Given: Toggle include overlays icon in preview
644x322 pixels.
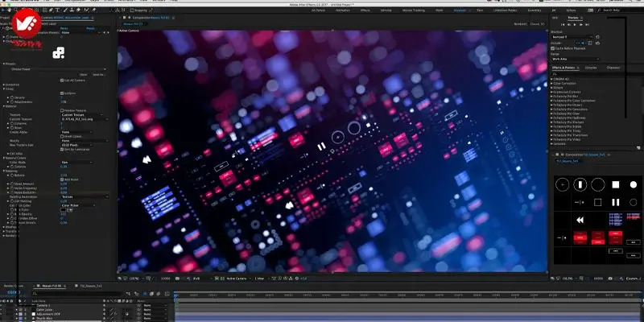Looking at the screenshot, I should coord(590,43).
